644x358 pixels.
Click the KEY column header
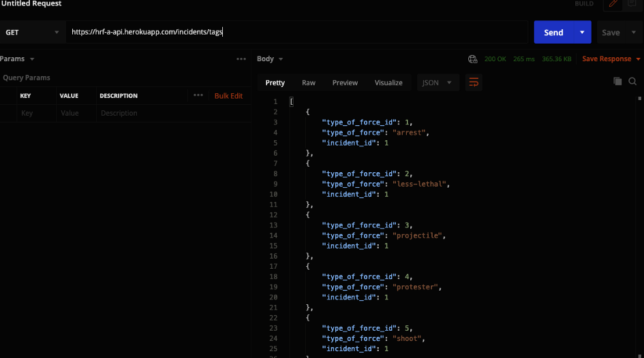pos(25,95)
